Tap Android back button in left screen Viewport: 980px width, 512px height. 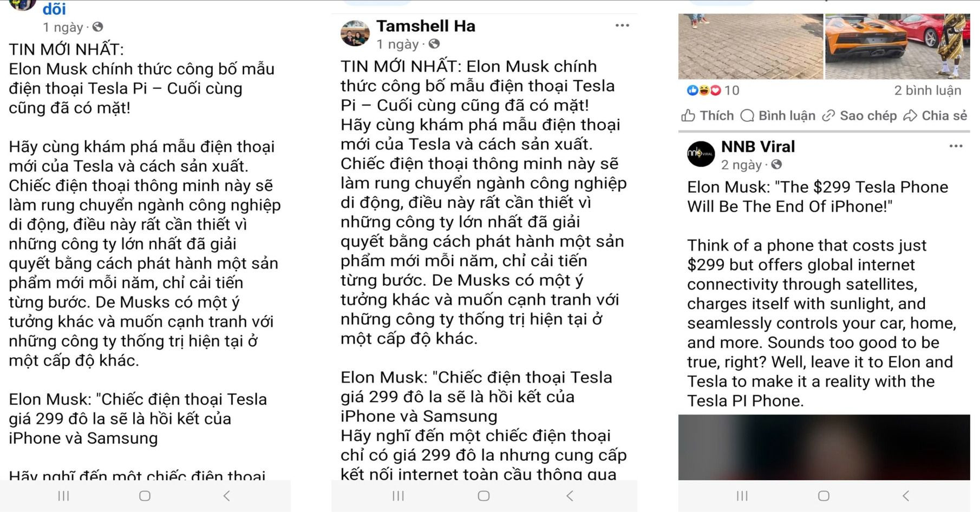227,496
